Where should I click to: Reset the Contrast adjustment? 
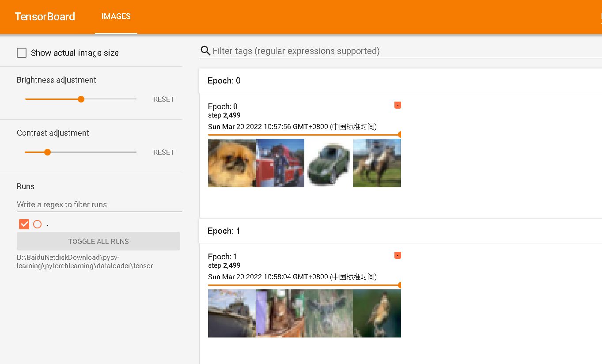[x=163, y=152]
